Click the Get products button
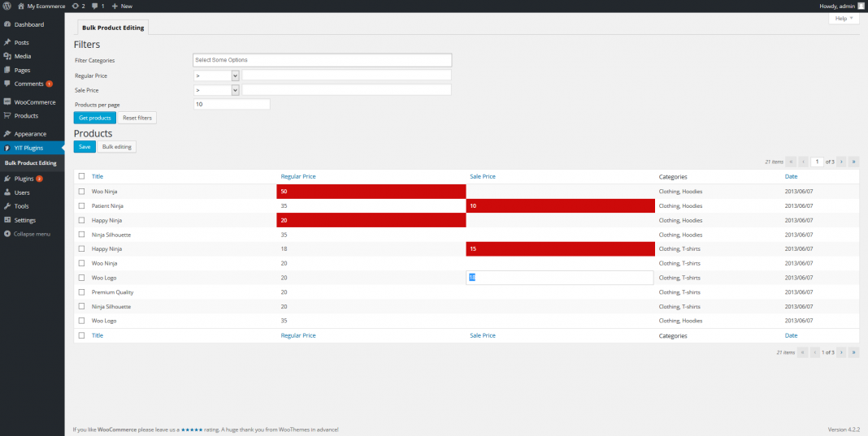 (x=95, y=118)
